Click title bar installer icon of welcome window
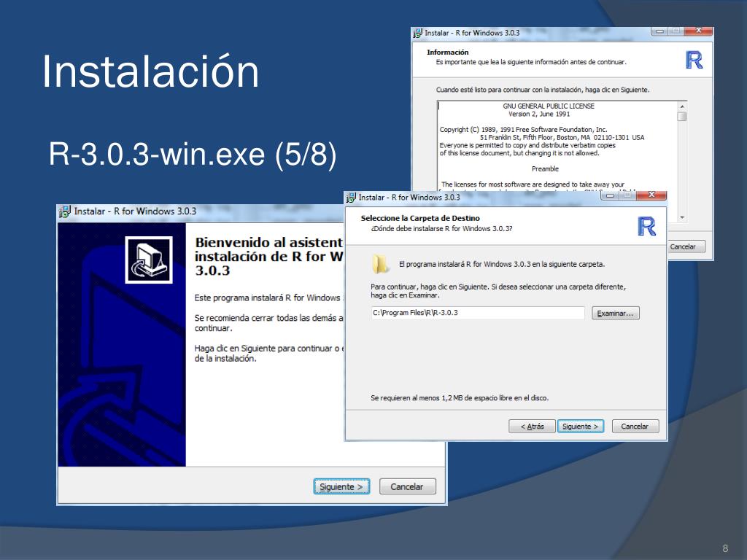This screenshot has height=560, width=747. (64, 211)
